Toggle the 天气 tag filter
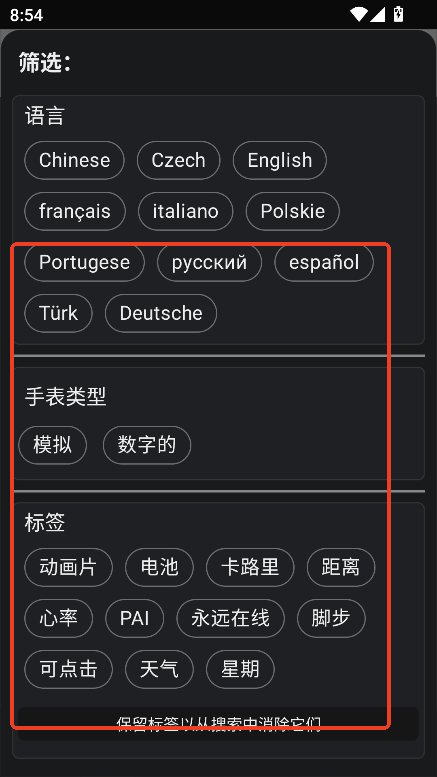This screenshot has width=437, height=777. (x=160, y=669)
